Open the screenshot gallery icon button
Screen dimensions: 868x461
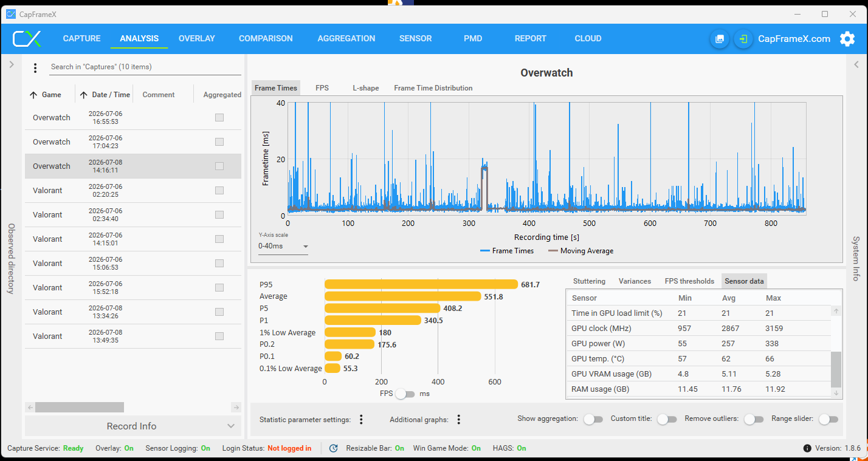pyautogui.click(x=720, y=39)
